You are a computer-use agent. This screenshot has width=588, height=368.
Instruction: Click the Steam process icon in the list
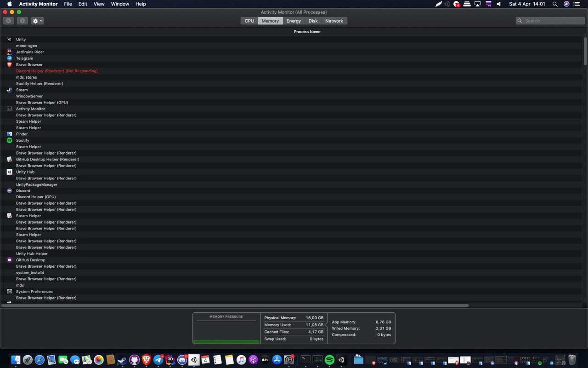[x=9, y=90]
